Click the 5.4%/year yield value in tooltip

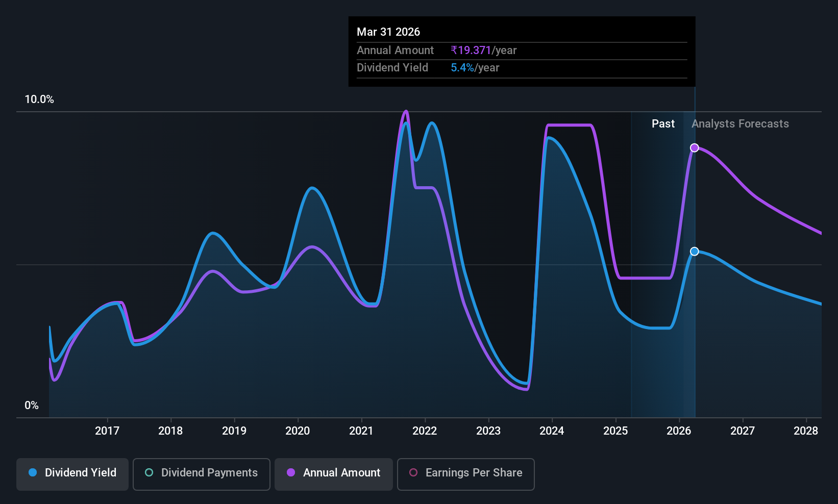pyautogui.click(x=475, y=68)
